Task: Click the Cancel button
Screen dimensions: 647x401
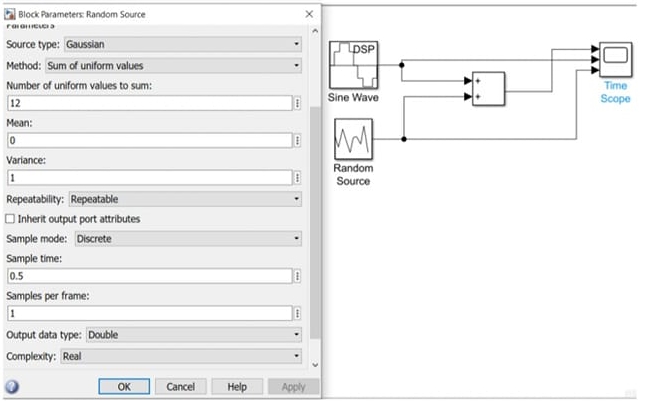Action: coord(180,387)
